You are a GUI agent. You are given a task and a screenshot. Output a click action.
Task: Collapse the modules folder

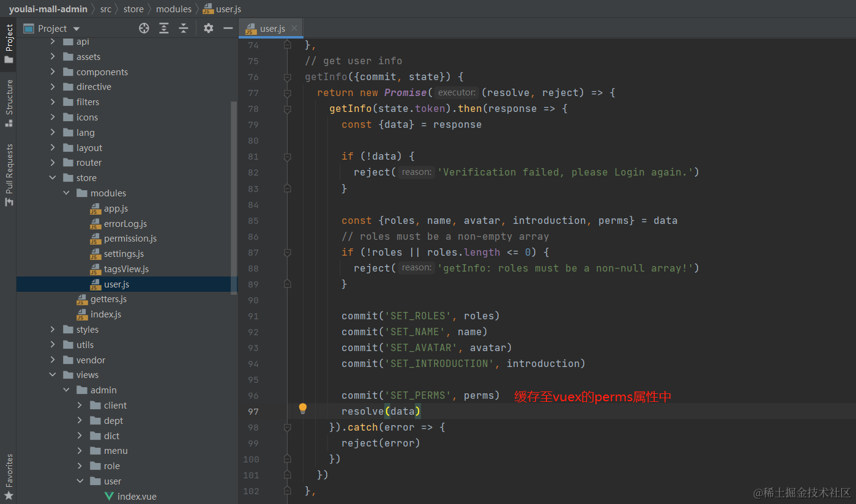(66, 193)
